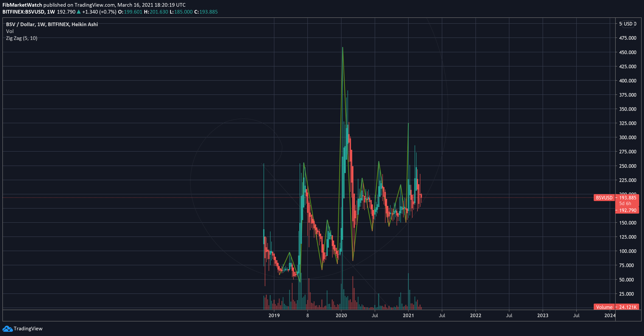Click the BSVUSD red price label
Screen dimensions: 644x336
604,198
